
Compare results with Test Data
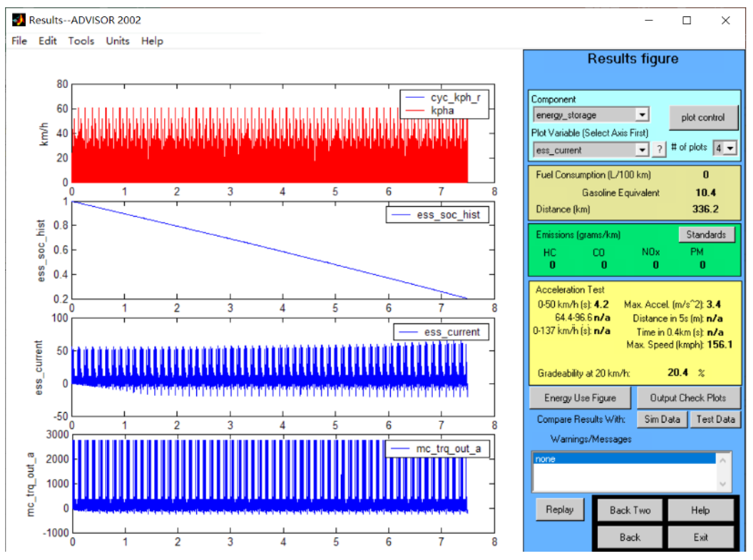715,420
